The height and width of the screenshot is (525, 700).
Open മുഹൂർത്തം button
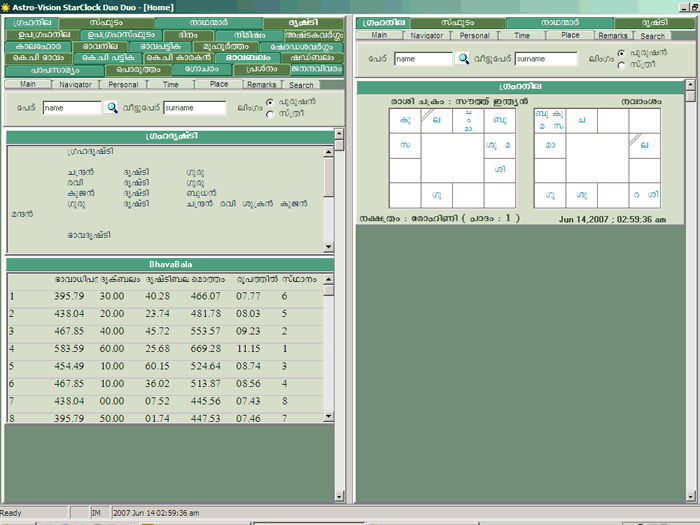(226, 46)
